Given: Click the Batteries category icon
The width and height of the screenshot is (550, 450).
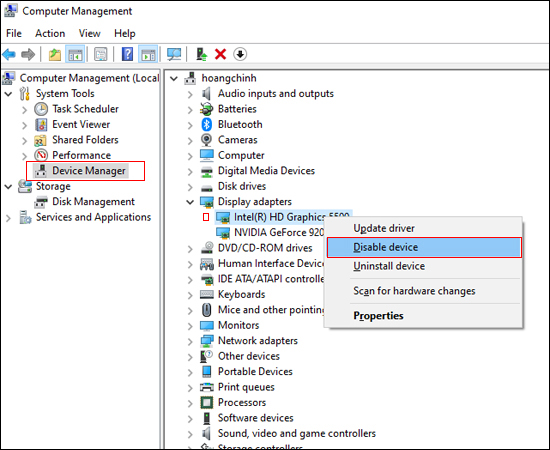Looking at the screenshot, I should tap(207, 109).
